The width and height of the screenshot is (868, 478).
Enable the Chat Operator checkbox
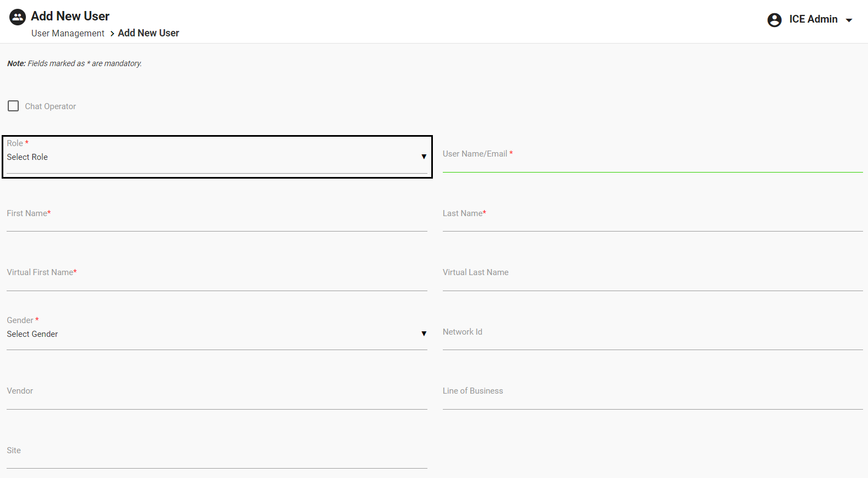13,106
